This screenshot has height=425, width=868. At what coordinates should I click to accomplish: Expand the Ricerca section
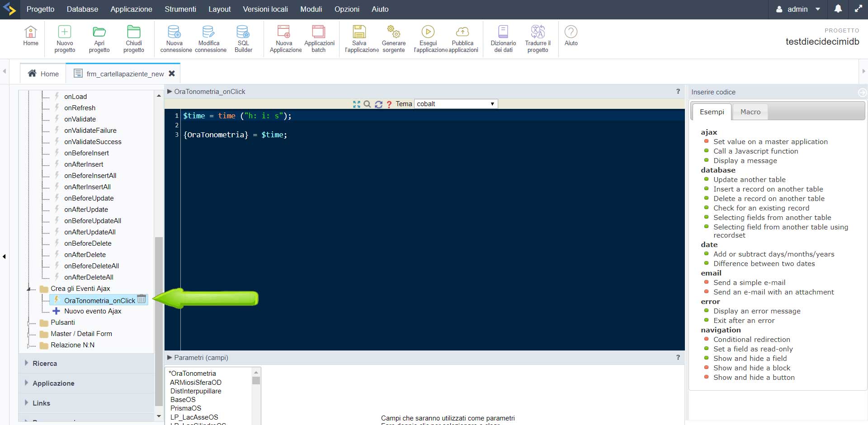44,363
